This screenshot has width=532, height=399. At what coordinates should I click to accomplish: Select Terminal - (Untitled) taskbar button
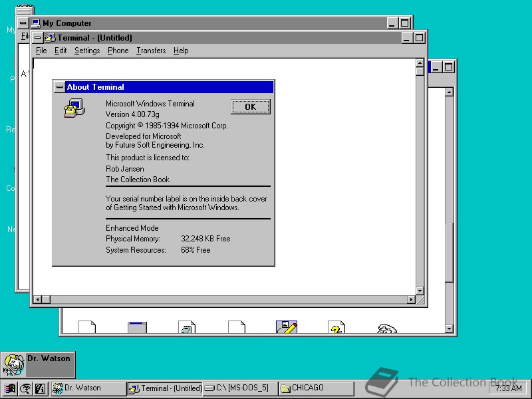point(165,388)
